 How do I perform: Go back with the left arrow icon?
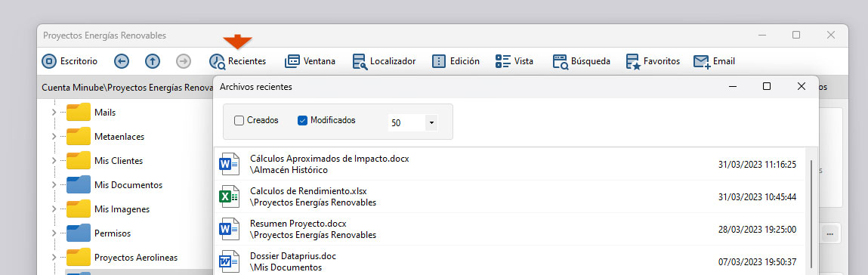[x=122, y=61]
